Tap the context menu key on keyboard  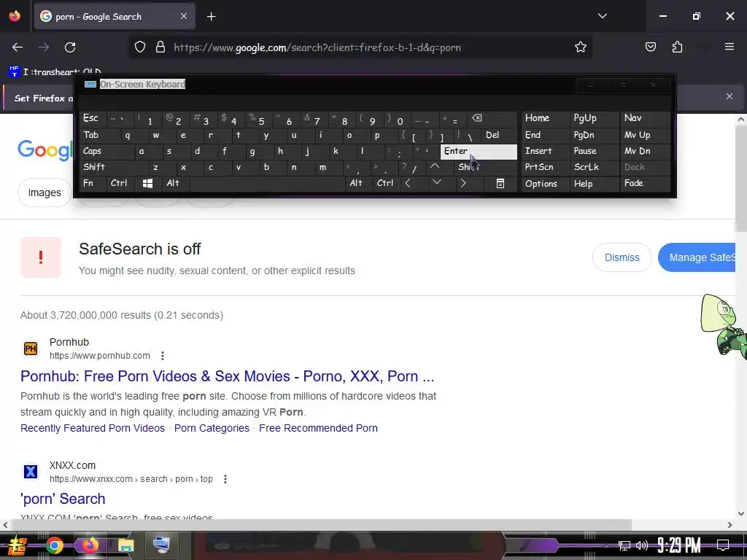[x=500, y=183]
